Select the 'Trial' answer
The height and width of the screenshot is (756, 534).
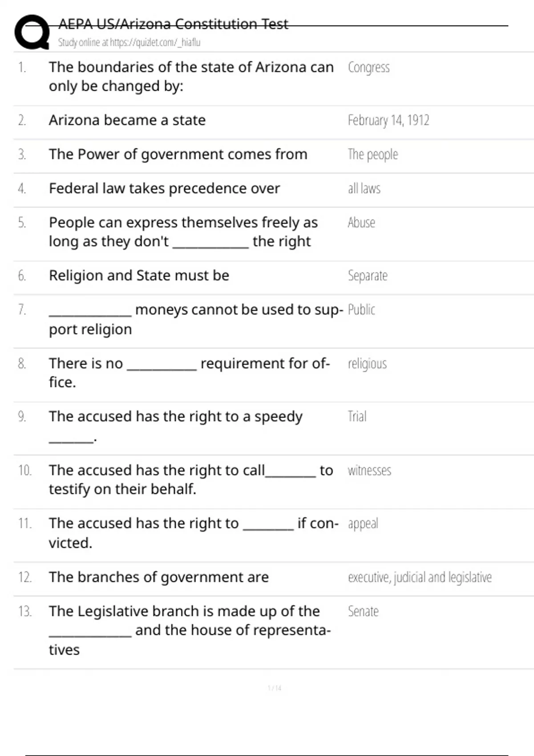click(357, 416)
